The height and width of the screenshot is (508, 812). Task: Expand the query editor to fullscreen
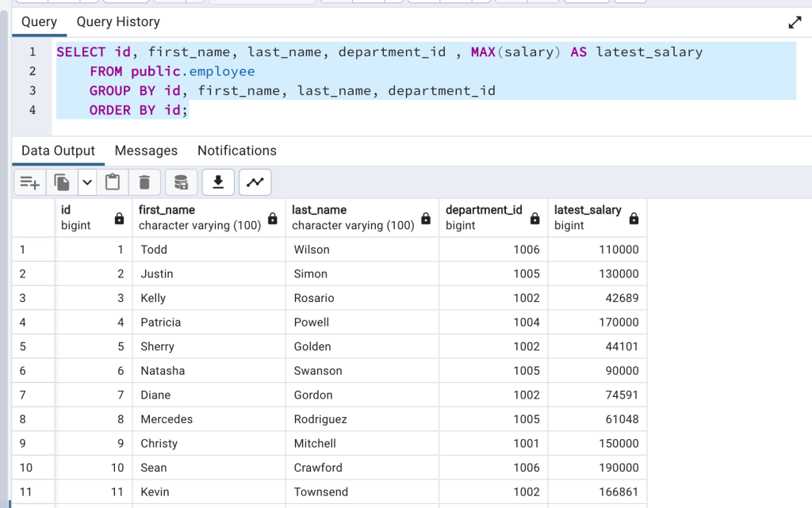click(795, 22)
